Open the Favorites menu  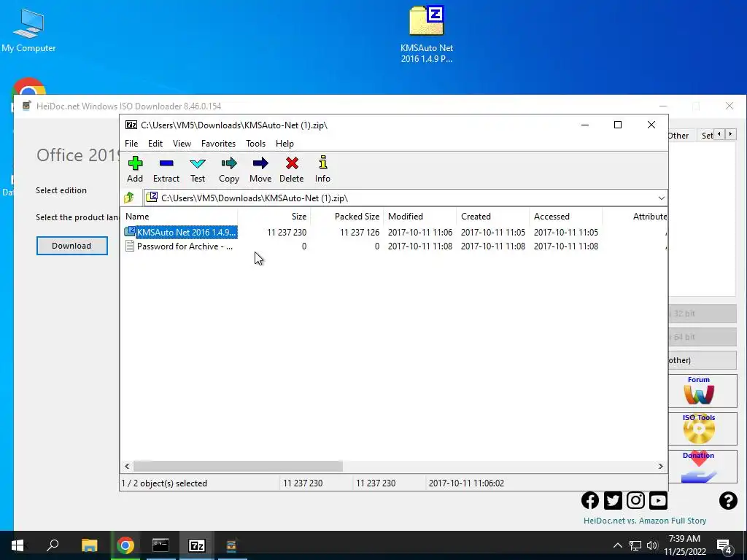218,144
